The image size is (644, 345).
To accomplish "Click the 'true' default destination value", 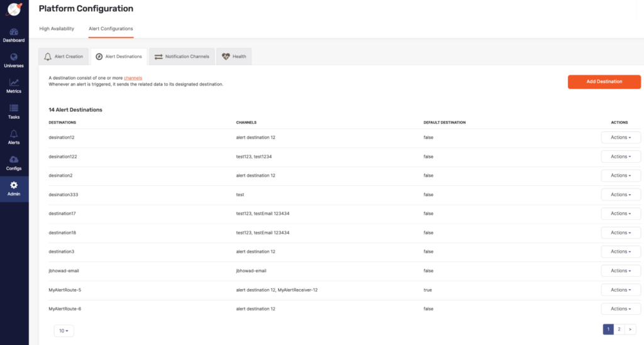I will [x=428, y=290].
